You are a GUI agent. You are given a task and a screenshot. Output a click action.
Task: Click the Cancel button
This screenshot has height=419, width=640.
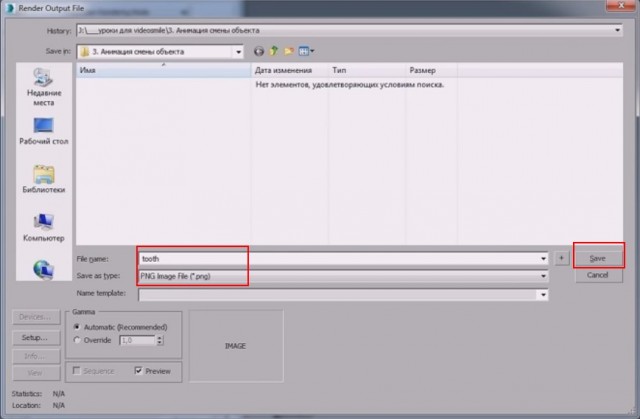tap(598, 275)
